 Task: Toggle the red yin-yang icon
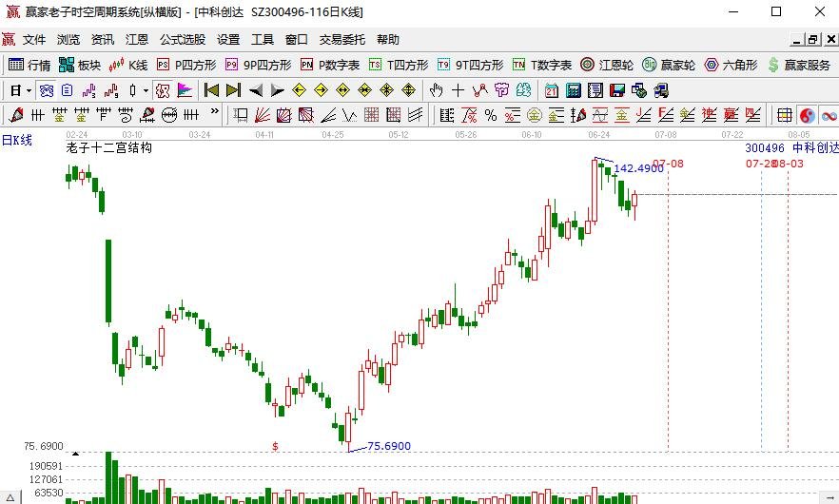coord(807,115)
